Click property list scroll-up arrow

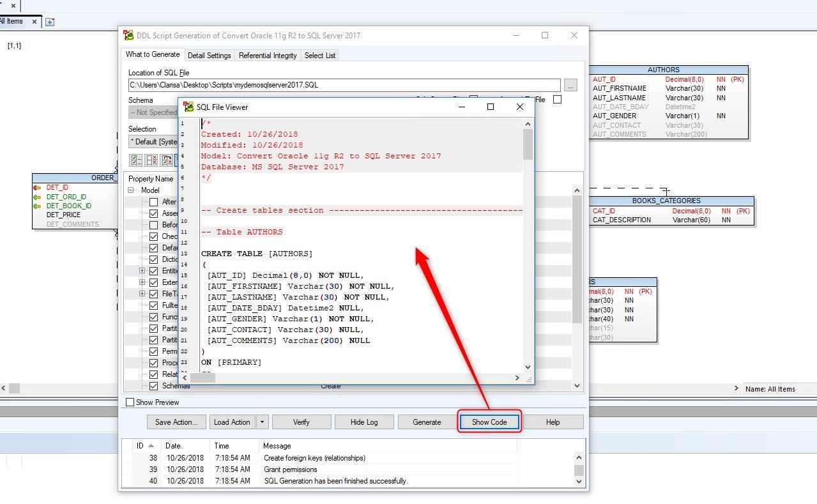577,190
